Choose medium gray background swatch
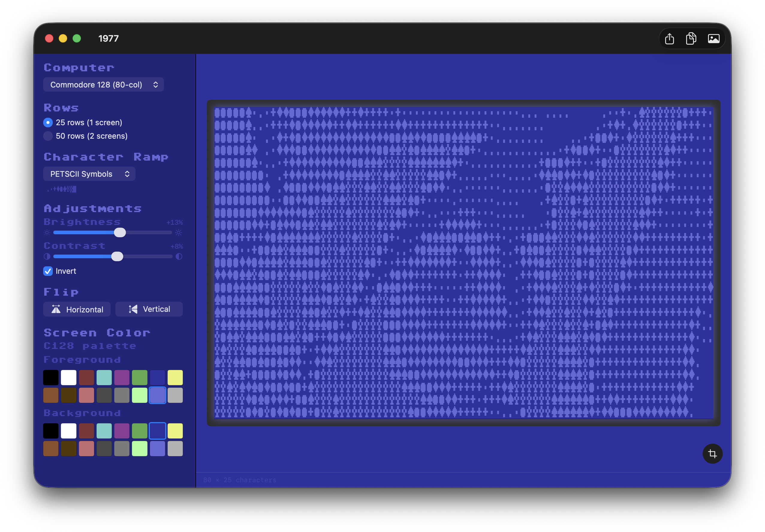765x532 pixels. pyautogui.click(x=122, y=448)
